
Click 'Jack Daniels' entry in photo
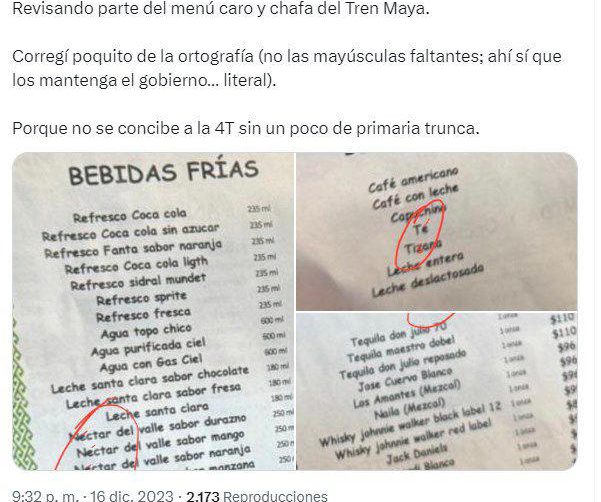click(x=417, y=454)
